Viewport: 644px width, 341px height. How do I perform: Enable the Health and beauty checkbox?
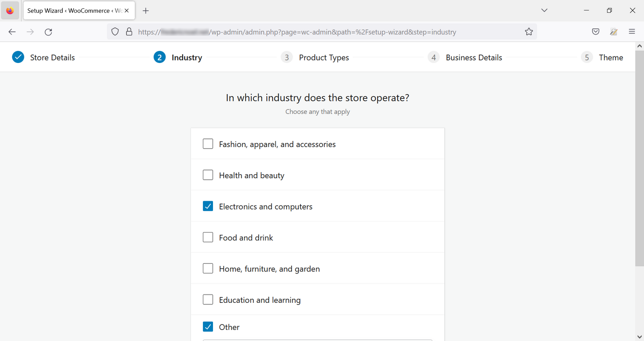pos(208,175)
